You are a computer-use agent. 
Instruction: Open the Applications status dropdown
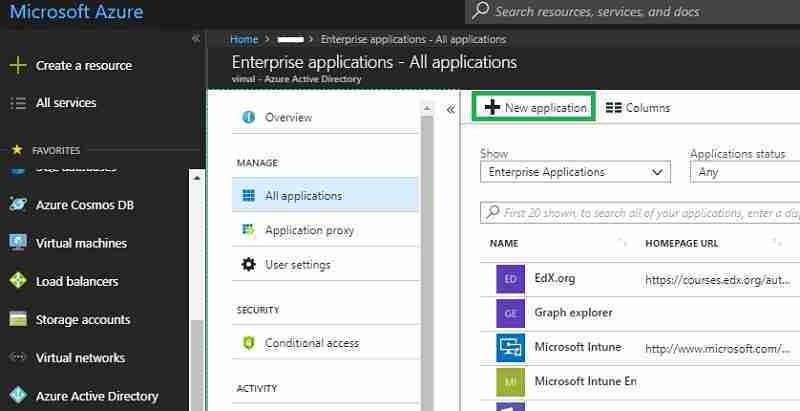(745, 172)
